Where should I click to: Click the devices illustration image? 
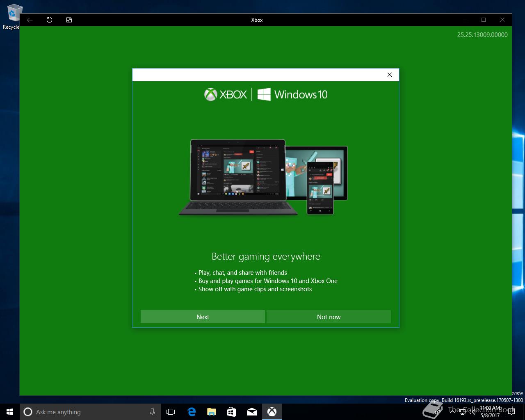pos(263,177)
